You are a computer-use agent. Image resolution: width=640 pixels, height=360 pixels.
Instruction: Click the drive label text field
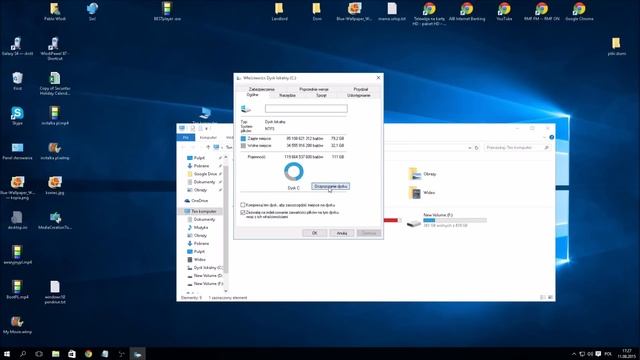click(x=306, y=108)
